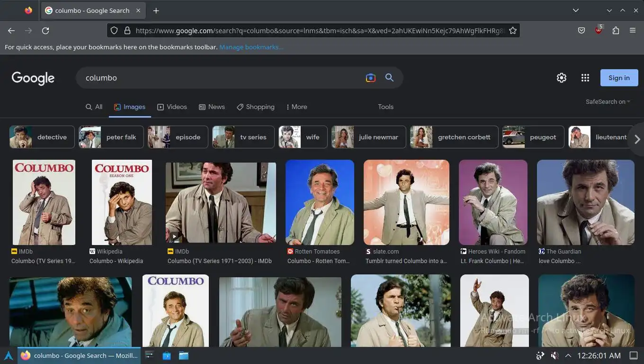This screenshot has height=364, width=644.
Task: Open the Rotten Tomatoes blue background image
Action: pyautogui.click(x=320, y=202)
